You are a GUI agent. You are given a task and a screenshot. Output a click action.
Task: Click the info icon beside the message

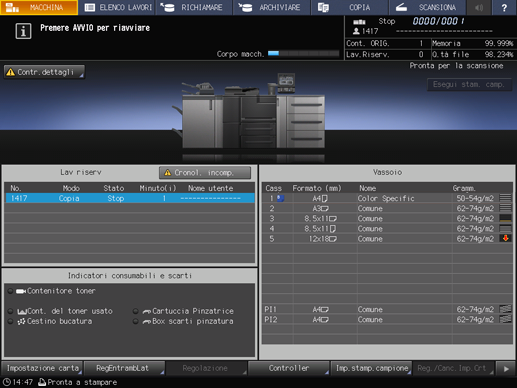(23, 31)
